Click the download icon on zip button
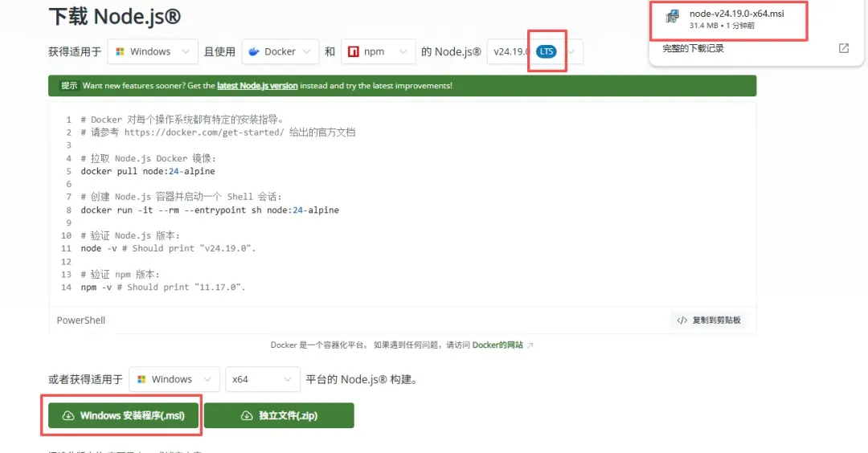The image size is (868, 453). click(247, 415)
